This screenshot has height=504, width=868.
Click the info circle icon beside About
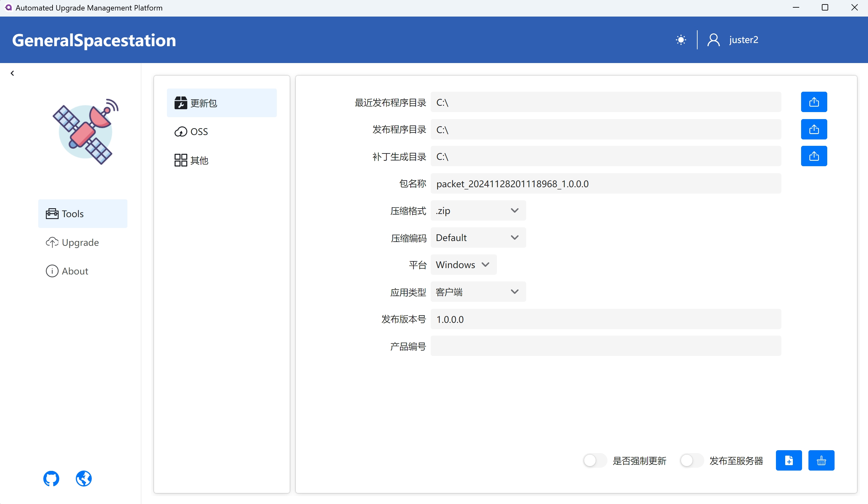pyautogui.click(x=52, y=271)
